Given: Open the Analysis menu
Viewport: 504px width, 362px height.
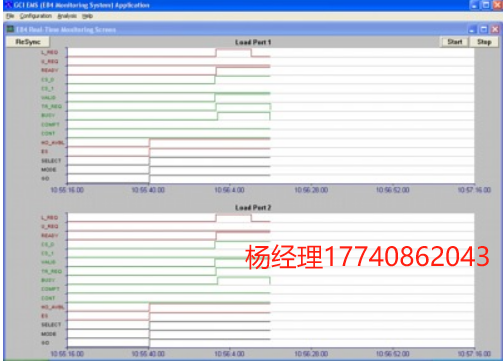Looking at the screenshot, I should tap(67, 16).
